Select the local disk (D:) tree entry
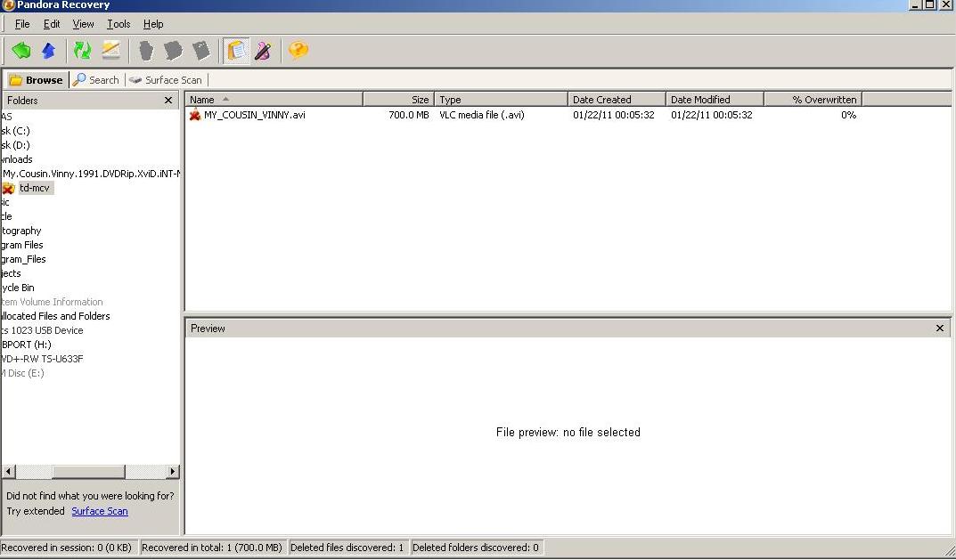956x560 pixels. click(x=15, y=145)
